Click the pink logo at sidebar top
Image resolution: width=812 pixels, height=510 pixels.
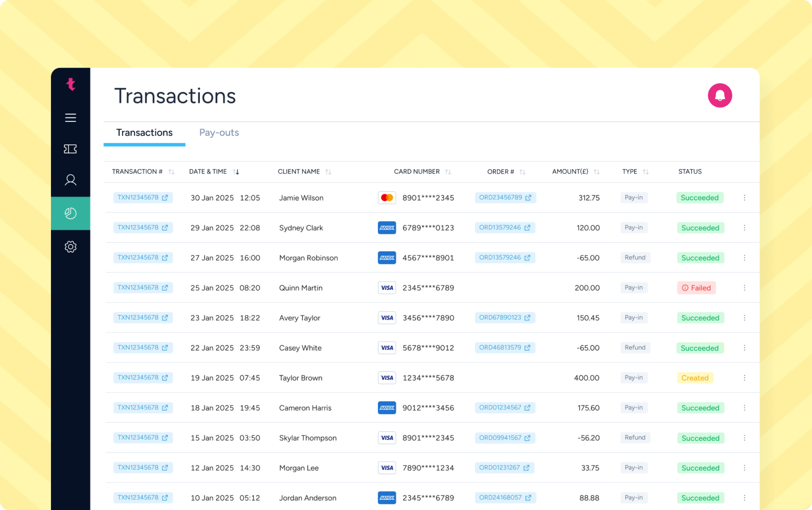(71, 84)
